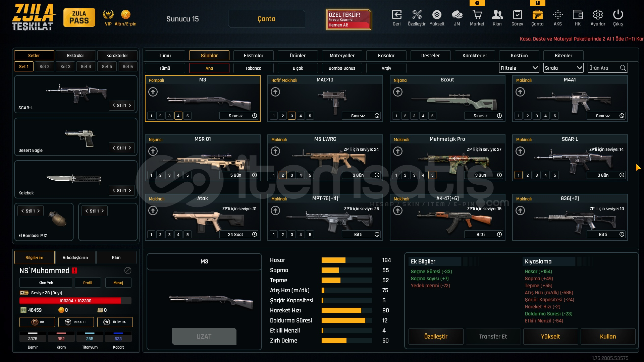
Task: Click the Ürün Ara search field
Action: click(604, 68)
